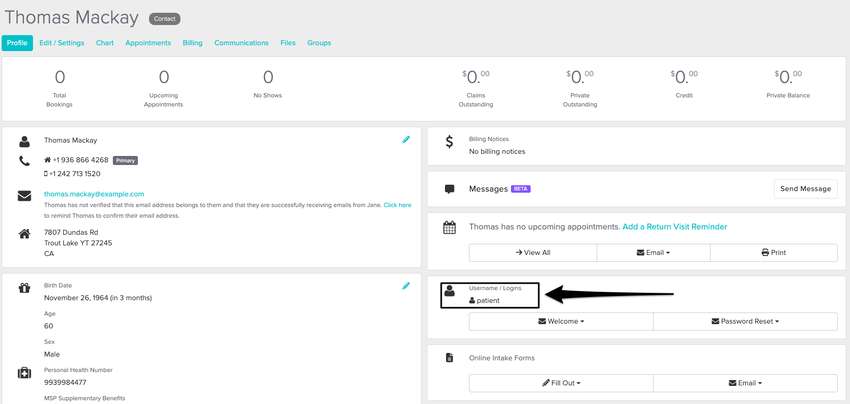Click the Send Message button
Image resolution: width=850 pixels, height=404 pixels.
point(805,189)
